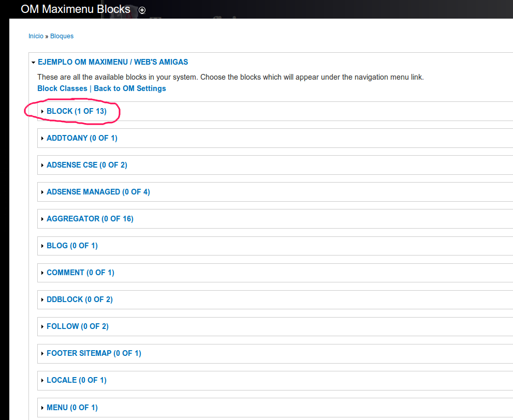
Task: Open the Bloques breadcrumb link
Action: click(x=62, y=36)
